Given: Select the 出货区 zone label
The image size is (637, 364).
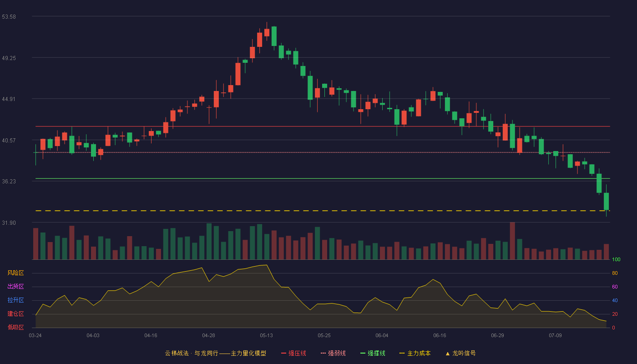Looking at the screenshot, I should pos(15,287).
